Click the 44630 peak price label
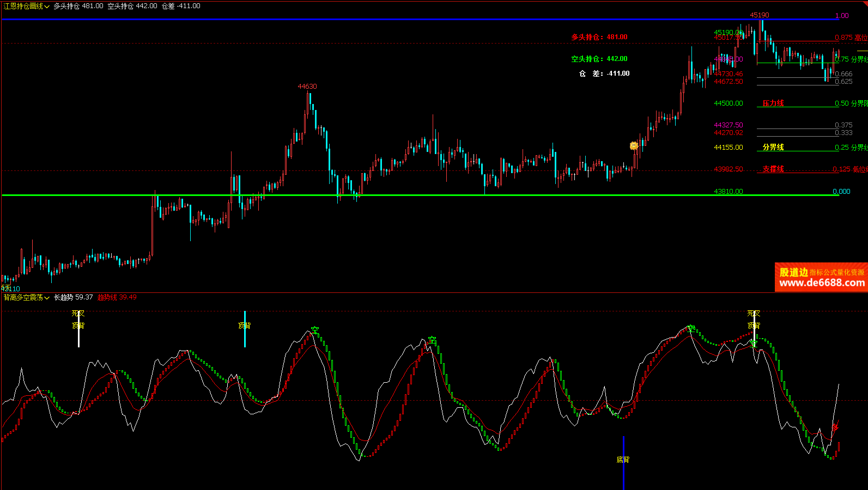The image size is (868, 490). (307, 87)
